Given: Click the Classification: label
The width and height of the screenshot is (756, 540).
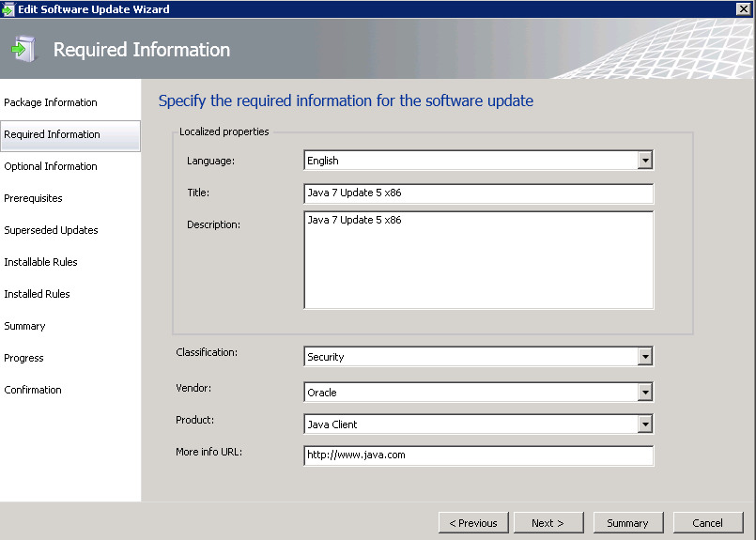Looking at the screenshot, I should coord(207,352).
